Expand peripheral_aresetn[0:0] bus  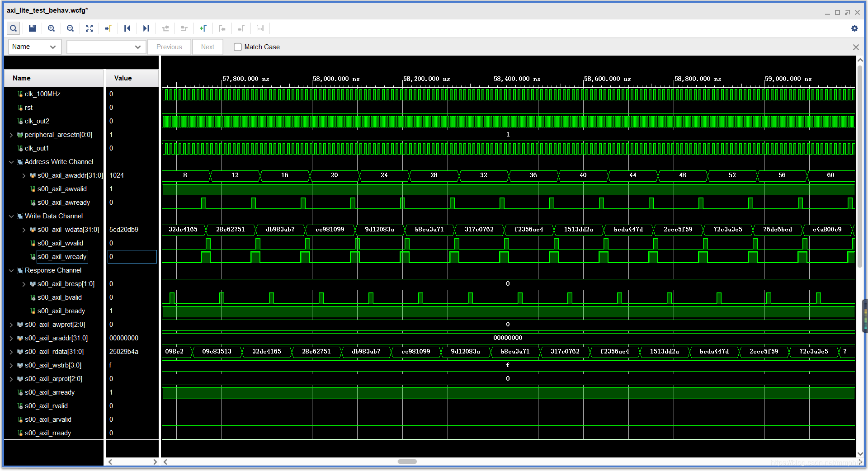pos(11,135)
